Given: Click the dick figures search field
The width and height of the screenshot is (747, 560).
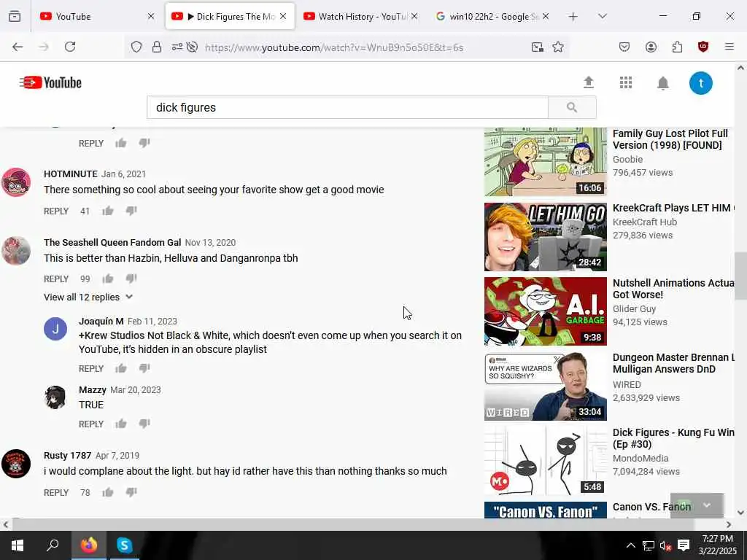Looking at the screenshot, I should pyautogui.click(x=348, y=108).
